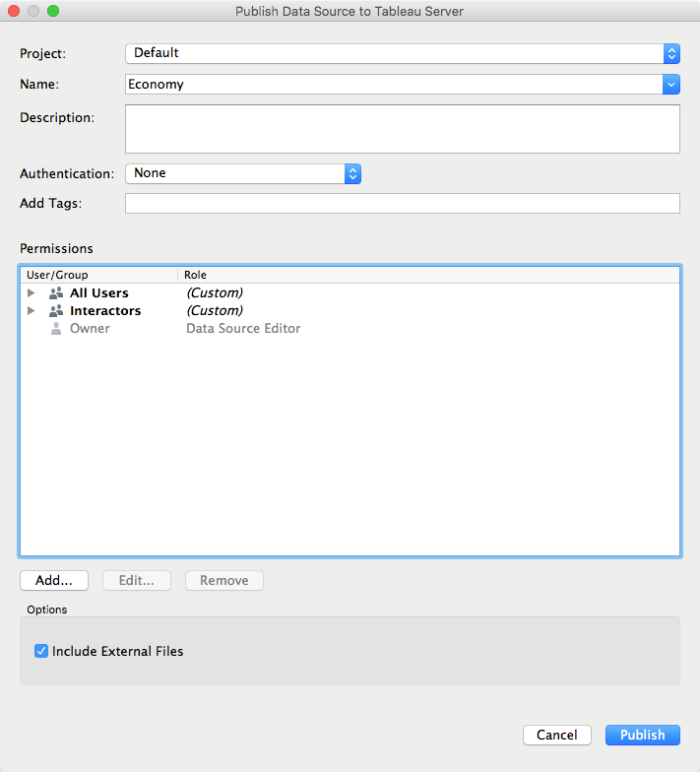Click the User/Group column header
Screen dimensions: 700x772
click(x=98, y=275)
